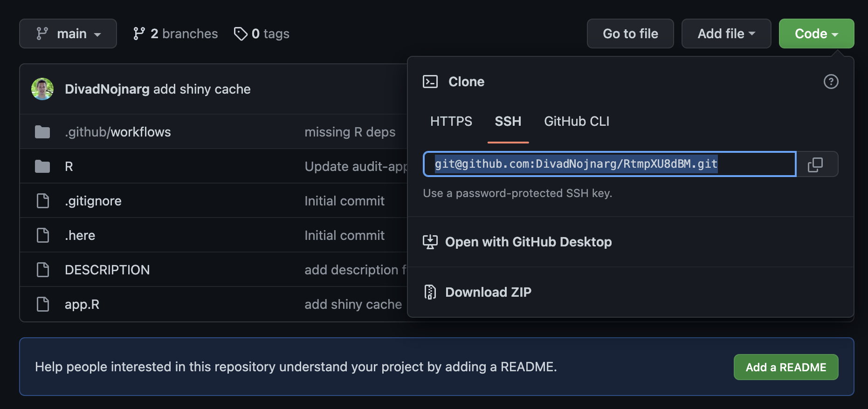
Task: Expand the Add file dropdown
Action: pyautogui.click(x=726, y=34)
